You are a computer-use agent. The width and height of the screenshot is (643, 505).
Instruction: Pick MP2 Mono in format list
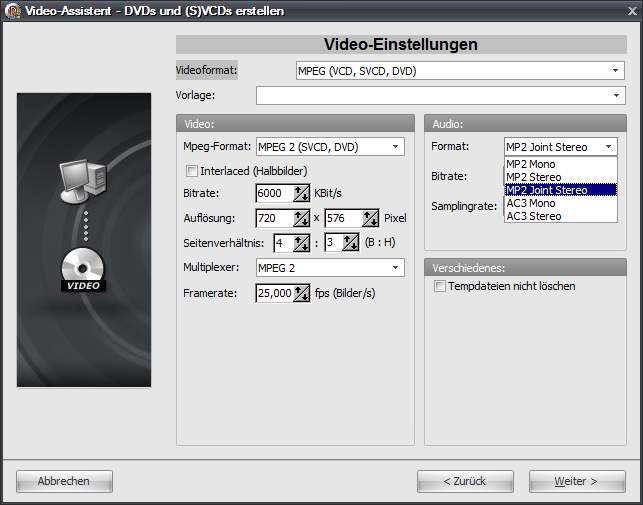coord(531,164)
